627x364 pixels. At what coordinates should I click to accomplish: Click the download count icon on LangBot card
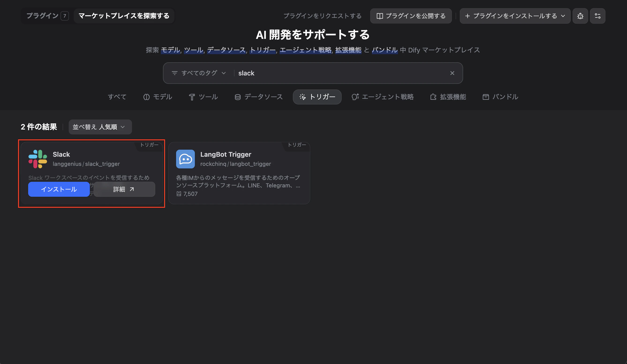[x=179, y=194]
